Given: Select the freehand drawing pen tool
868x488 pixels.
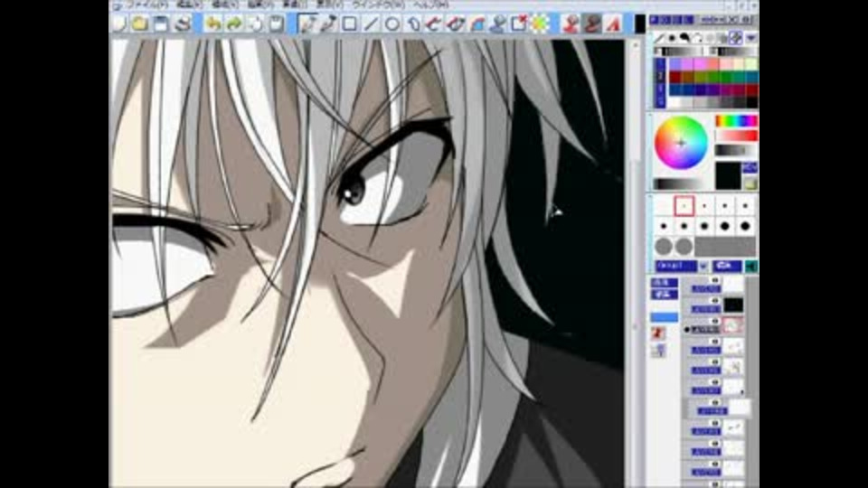Looking at the screenshot, I should point(307,23).
